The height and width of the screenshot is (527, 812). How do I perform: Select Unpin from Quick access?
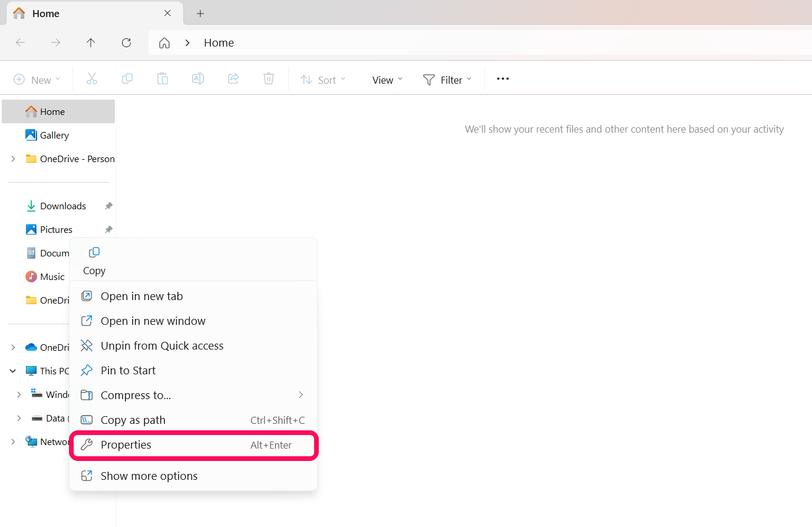point(193,345)
